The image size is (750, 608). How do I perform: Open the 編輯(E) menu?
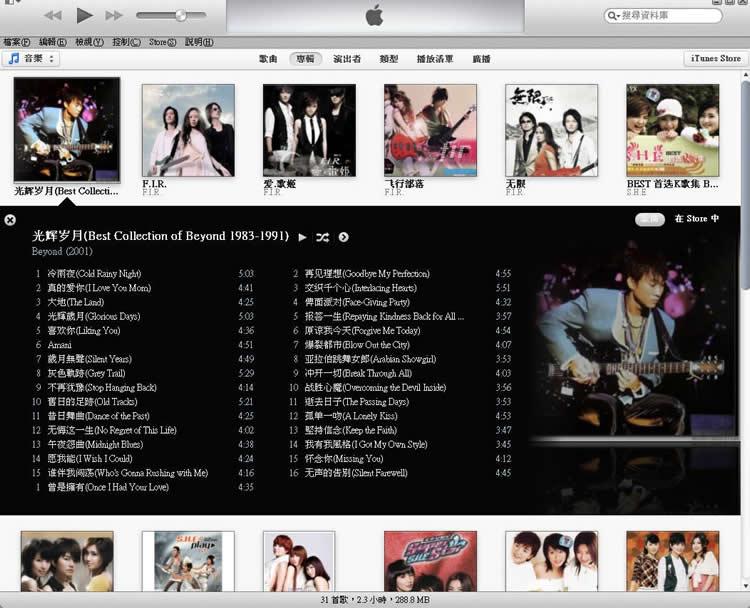(x=52, y=42)
